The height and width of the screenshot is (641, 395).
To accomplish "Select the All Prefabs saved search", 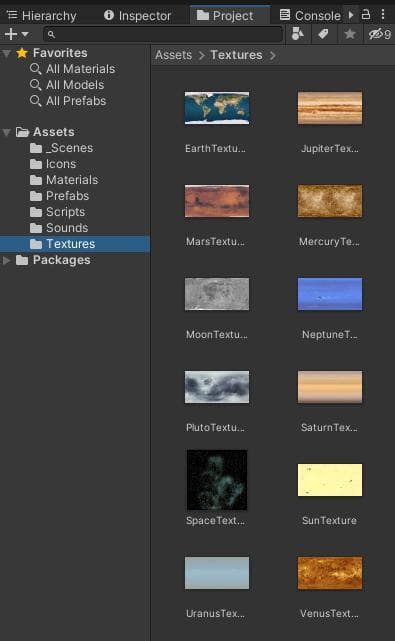I will click(x=68, y=101).
